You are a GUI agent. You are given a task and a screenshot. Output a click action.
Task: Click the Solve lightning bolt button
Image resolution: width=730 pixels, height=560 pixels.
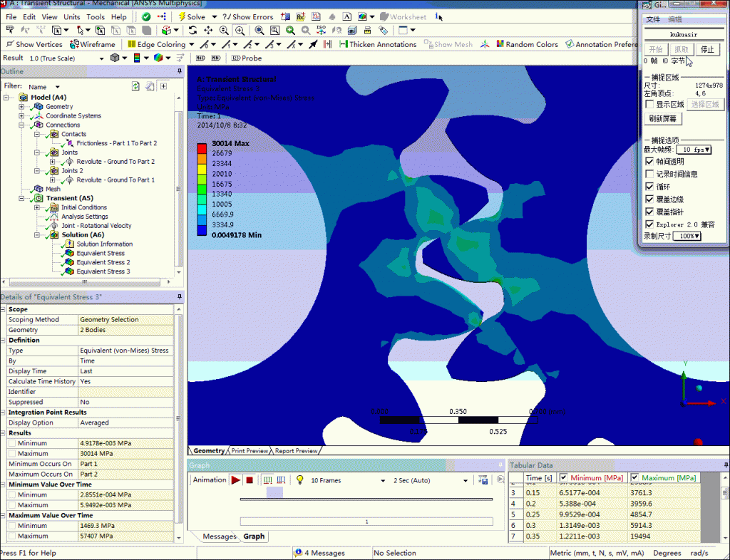[190, 16]
